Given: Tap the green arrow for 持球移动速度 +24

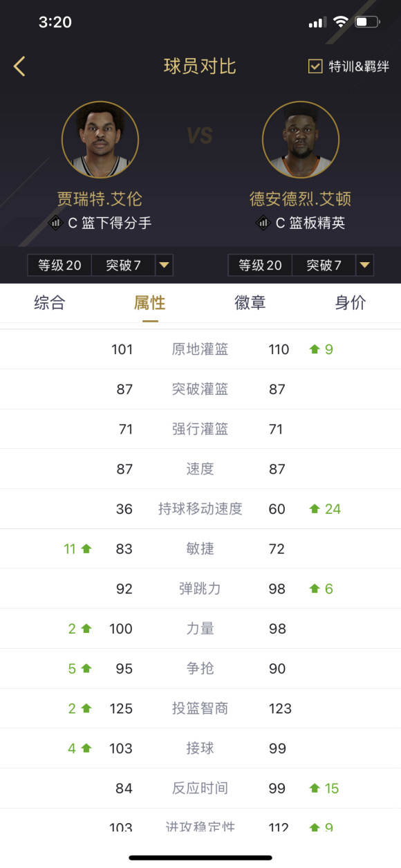Looking at the screenshot, I should (x=315, y=509).
